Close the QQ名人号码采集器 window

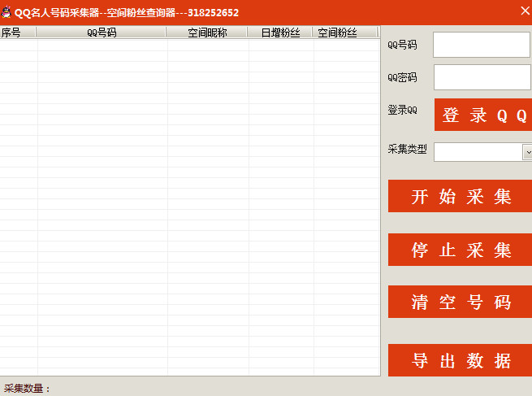(x=524, y=11)
